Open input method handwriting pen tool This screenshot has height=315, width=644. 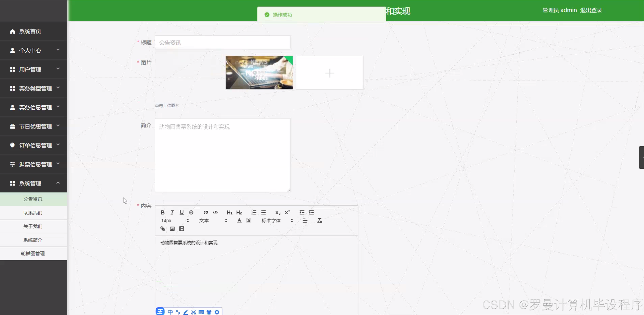[x=186, y=312]
